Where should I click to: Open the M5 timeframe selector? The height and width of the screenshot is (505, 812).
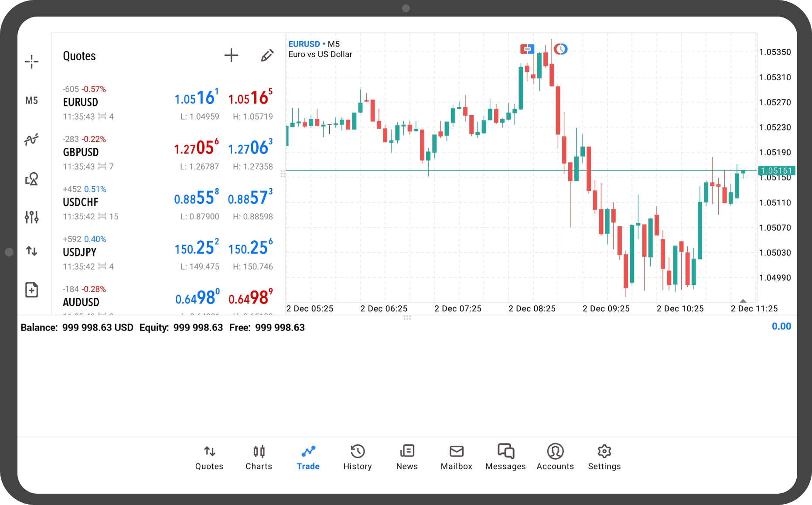point(31,101)
